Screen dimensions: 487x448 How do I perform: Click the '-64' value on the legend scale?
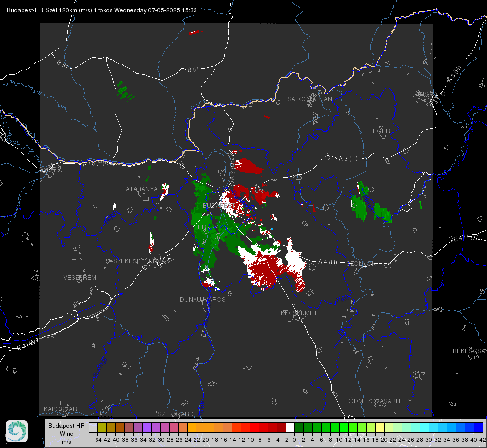97,440
